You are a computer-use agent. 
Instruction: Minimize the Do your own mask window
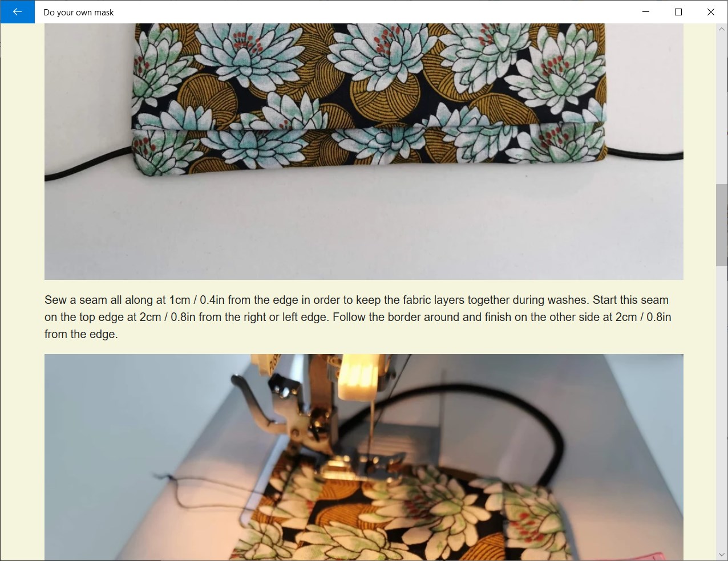(646, 12)
